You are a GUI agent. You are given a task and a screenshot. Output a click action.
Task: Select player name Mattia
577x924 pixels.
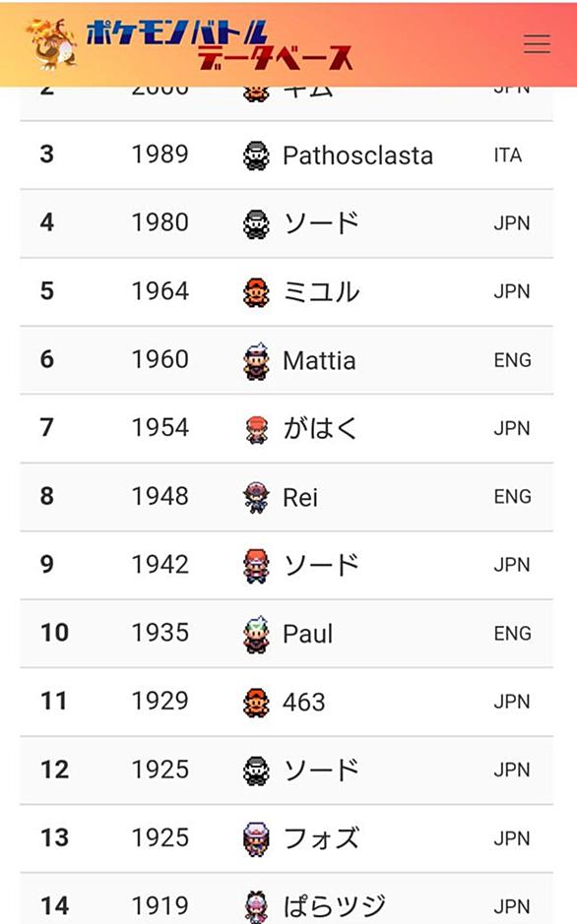tap(319, 360)
